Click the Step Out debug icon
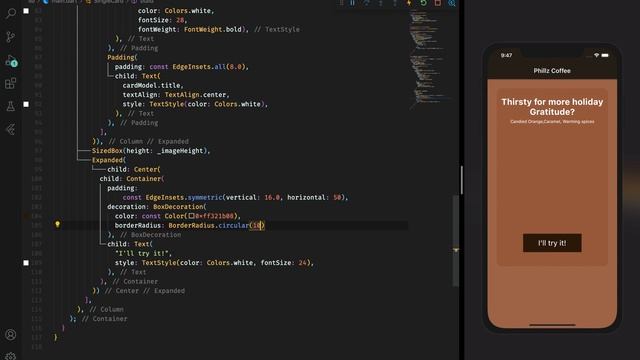 pyautogui.click(x=395, y=3)
